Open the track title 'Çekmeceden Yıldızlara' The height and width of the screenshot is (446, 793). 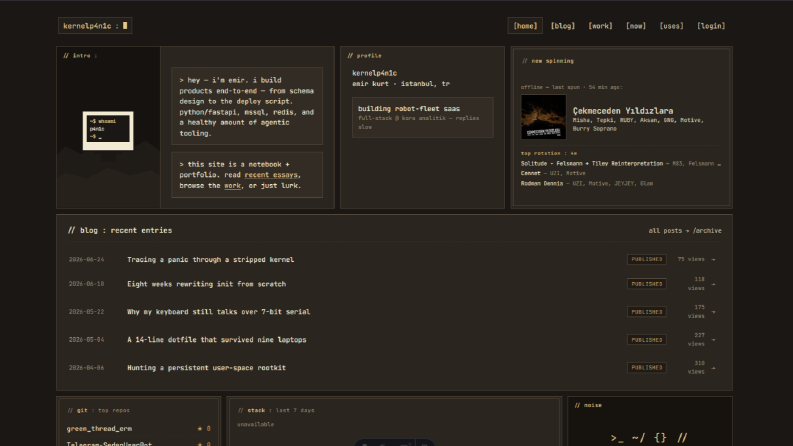(x=623, y=111)
